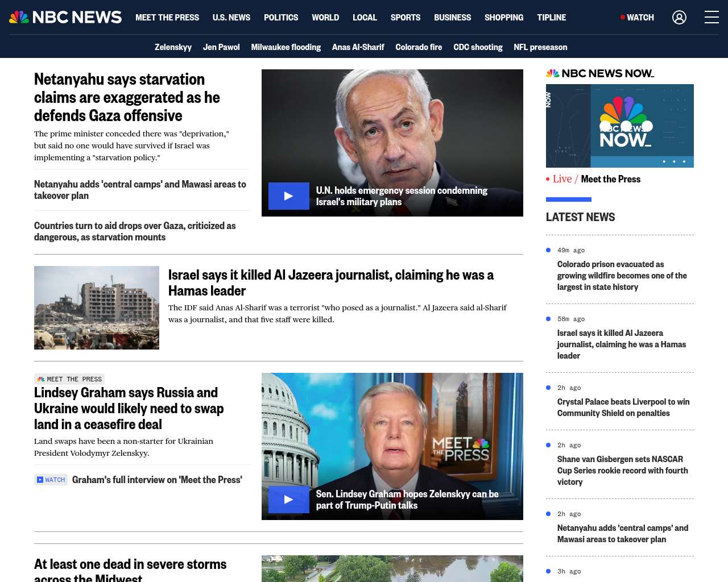Click the WATCH badge beside Graham's interview

[x=51, y=480]
